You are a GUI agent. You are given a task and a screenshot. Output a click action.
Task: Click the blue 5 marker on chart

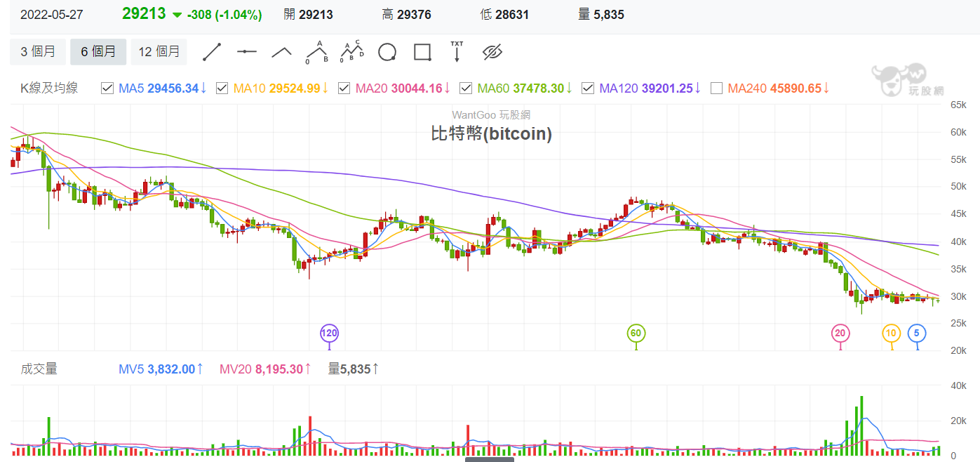917,333
